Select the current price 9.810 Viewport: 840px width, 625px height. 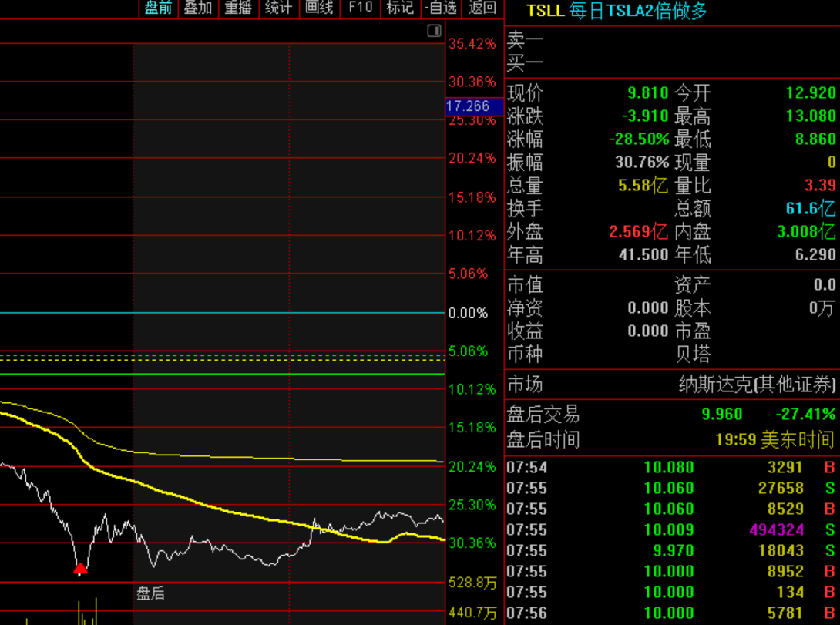tap(647, 93)
